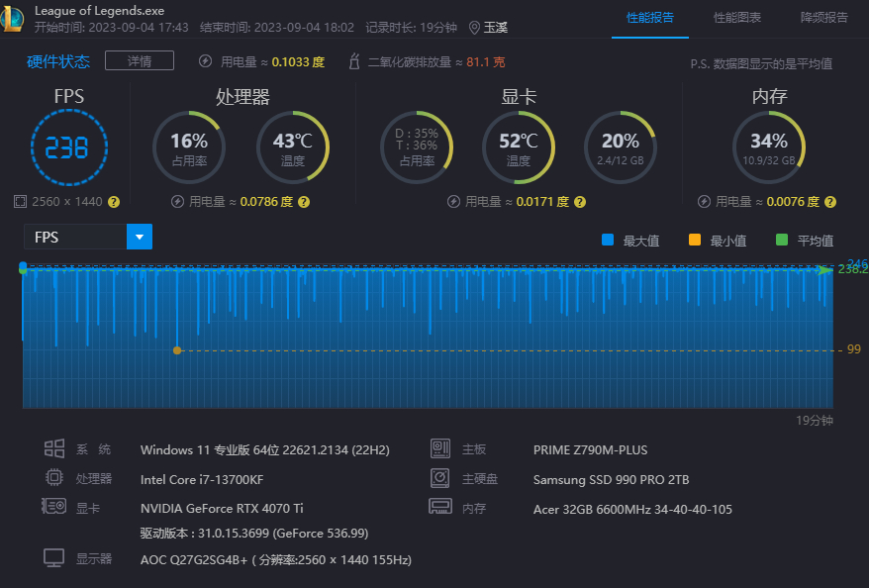Click the resolution icon beside 2560 x 1440
The image size is (869, 588).
coord(20,202)
